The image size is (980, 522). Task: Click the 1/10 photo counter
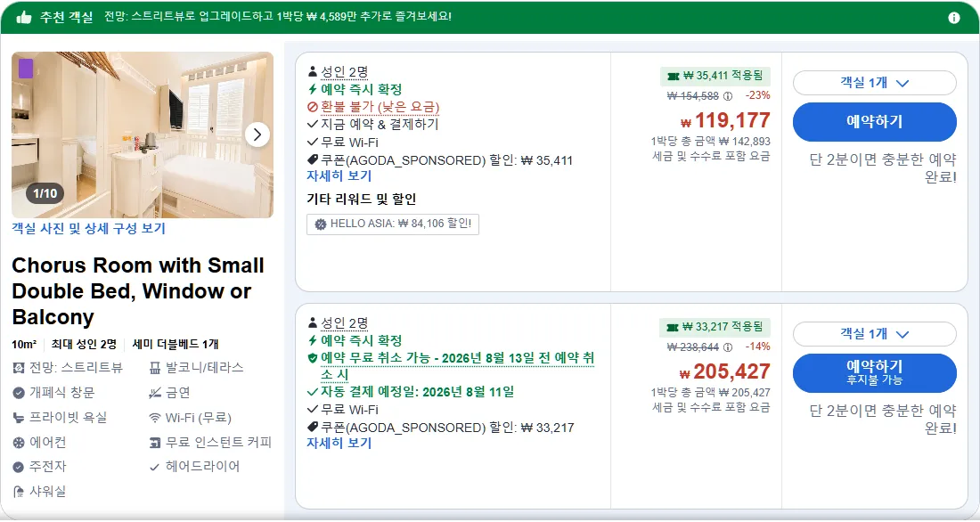tap(45, 193)
